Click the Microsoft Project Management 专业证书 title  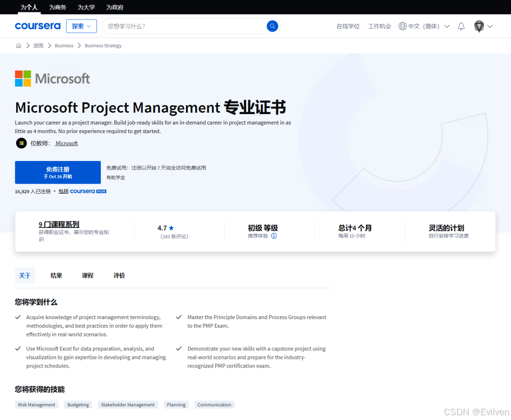(x=150, y=107)
